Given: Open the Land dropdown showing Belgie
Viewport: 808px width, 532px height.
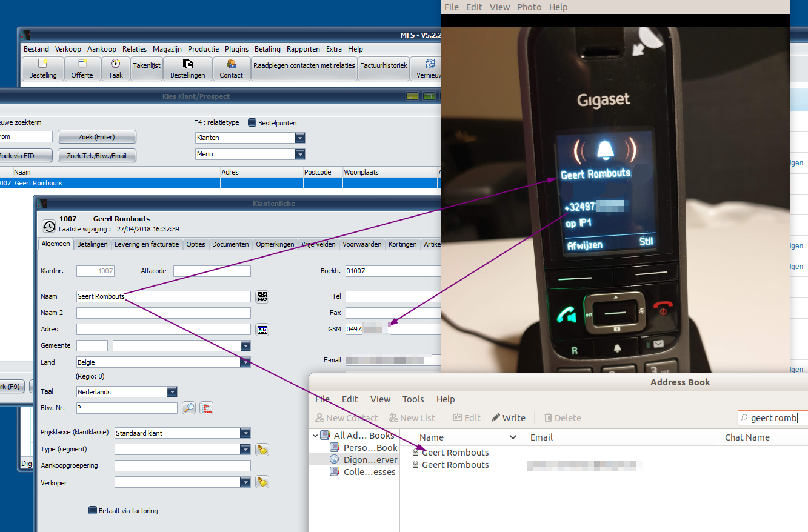Looking at the screenshot, I should coord(245,362).
